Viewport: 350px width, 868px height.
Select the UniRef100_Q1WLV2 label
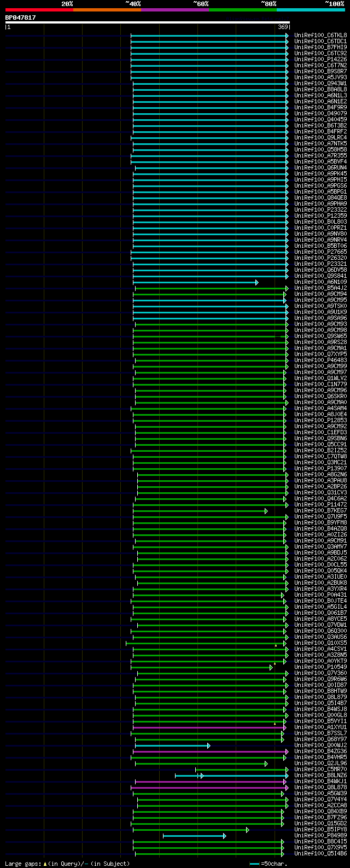320,378
